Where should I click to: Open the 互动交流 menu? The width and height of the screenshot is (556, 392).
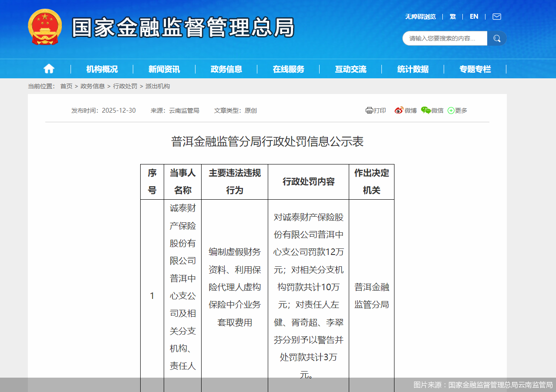(350, 68)
